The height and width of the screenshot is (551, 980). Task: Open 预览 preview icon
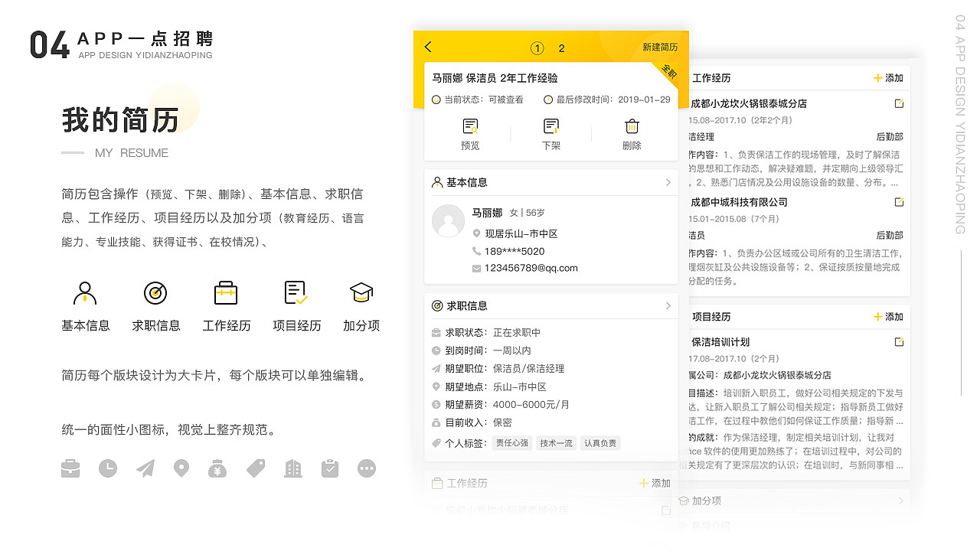click(470, 126)
